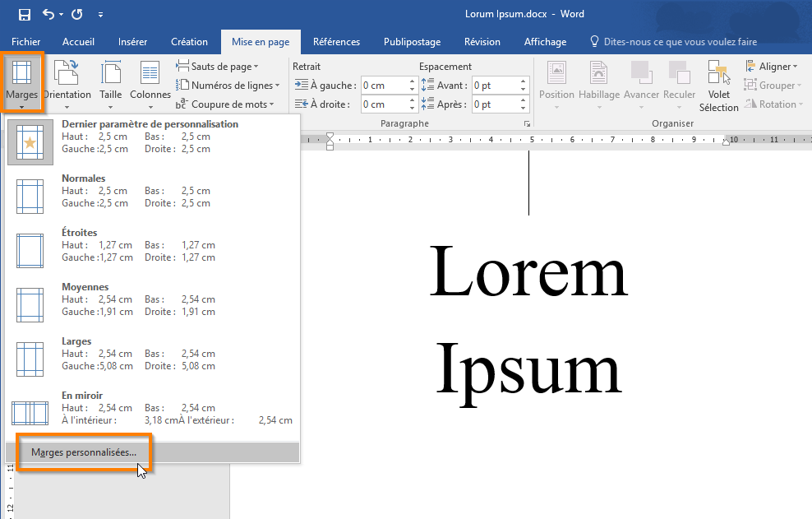Choose 'Dernier paramètre de personnalisation' margins
The width and height of the screenshot is (812, 519).
pyautogui.click(x=153, y=142)
